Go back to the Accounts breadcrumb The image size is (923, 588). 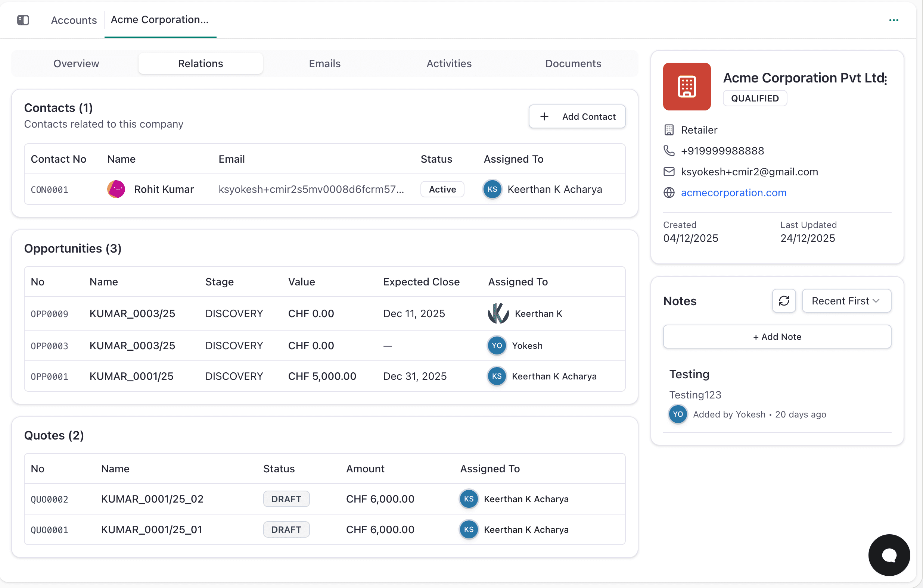[x=74, y=20]
